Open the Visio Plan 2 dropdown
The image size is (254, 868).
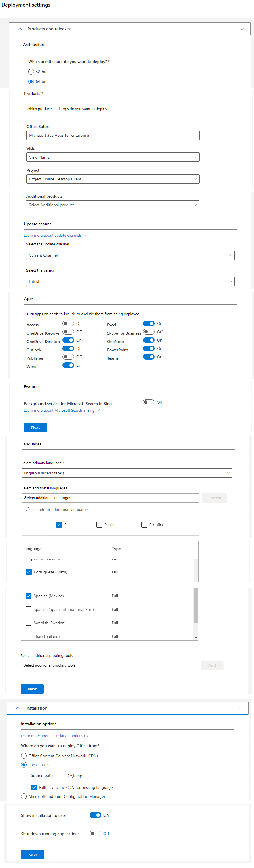(x=113, y=157)
